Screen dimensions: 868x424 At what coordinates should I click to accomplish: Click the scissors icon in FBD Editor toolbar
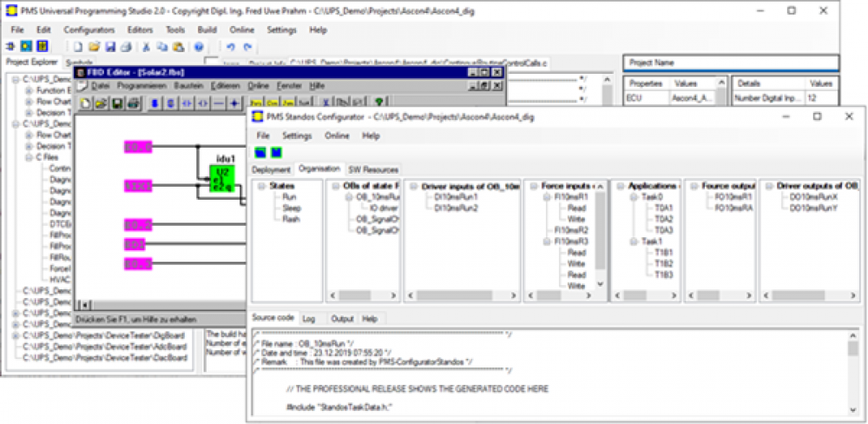(326, 103)
